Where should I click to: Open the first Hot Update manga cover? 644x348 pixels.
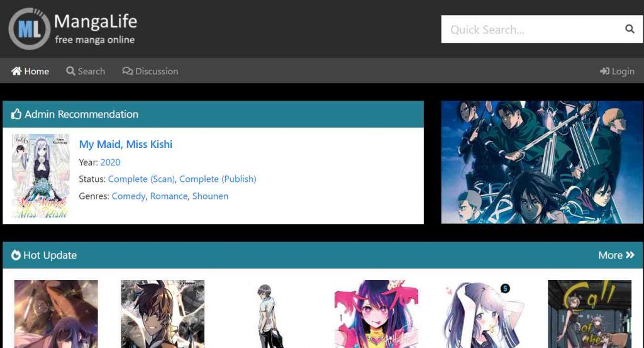pyautogui.click(x=56, y=313)
